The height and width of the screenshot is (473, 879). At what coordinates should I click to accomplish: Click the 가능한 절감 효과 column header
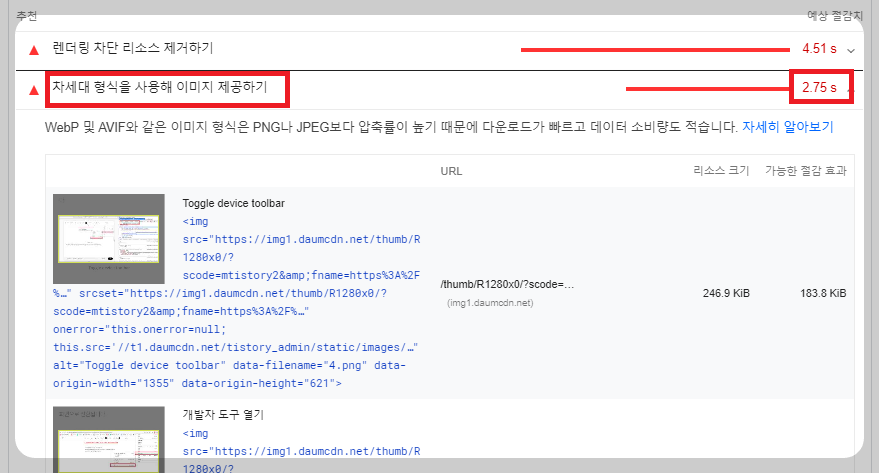(806, 170)
